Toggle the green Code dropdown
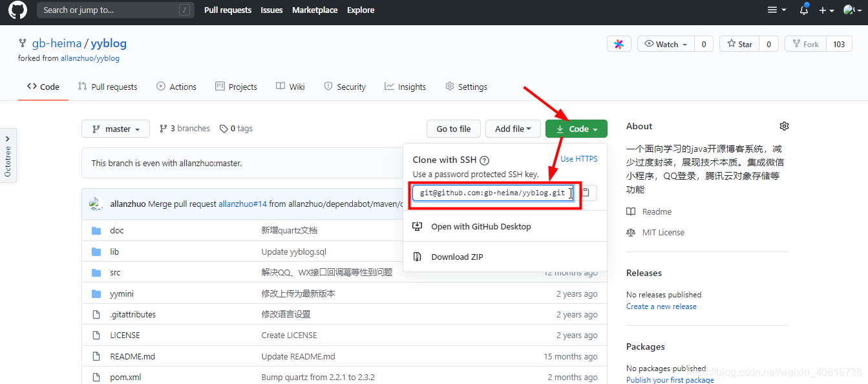868x384 pixels. [x=577, y=129]
